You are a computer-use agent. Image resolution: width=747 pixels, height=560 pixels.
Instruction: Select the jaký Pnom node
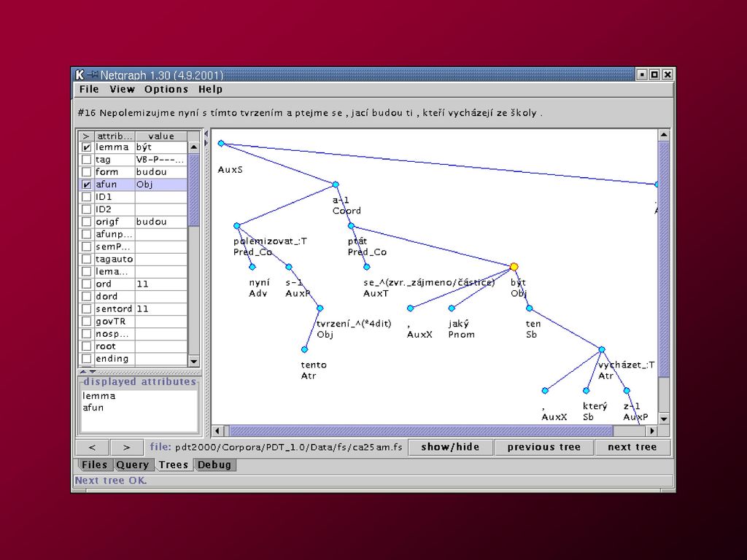[452, 308]
